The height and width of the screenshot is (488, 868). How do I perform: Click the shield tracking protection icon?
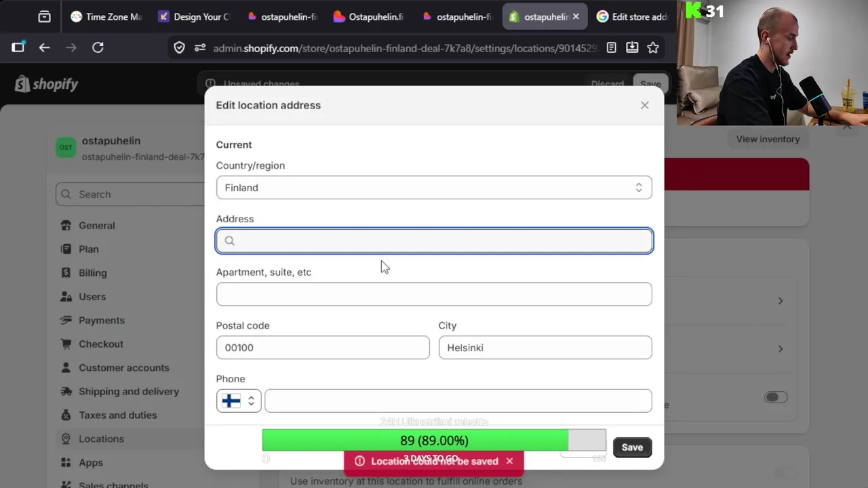tap(179, 47)
